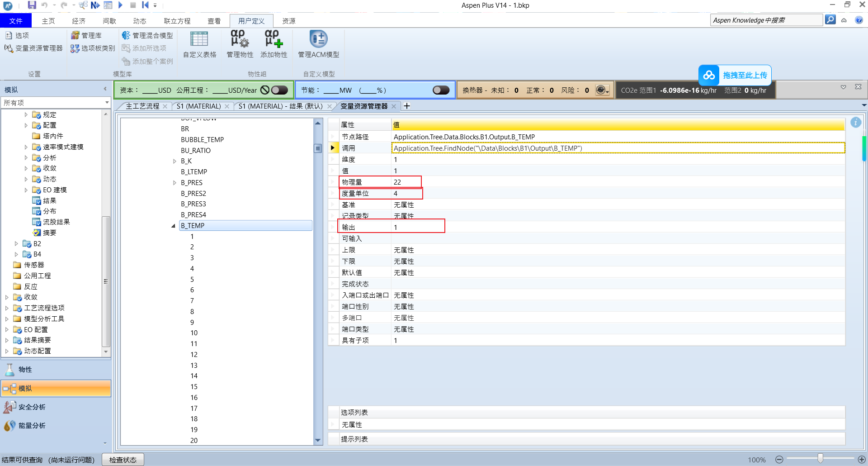Open the 所有项 navigation dropdown
This screenshot has width=868, height=466.
(x=107, y=103)
